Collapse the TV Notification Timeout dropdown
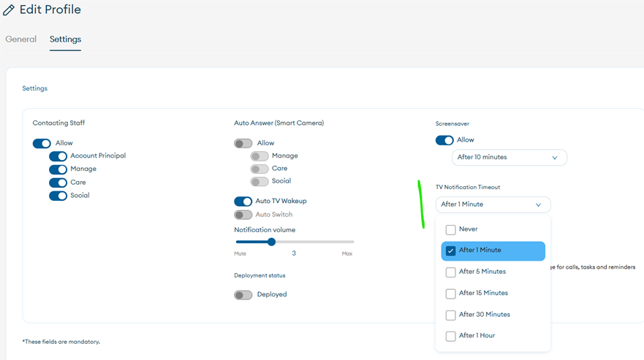The width and height of the screenshot is (644, 360). [x=493, y=204]
